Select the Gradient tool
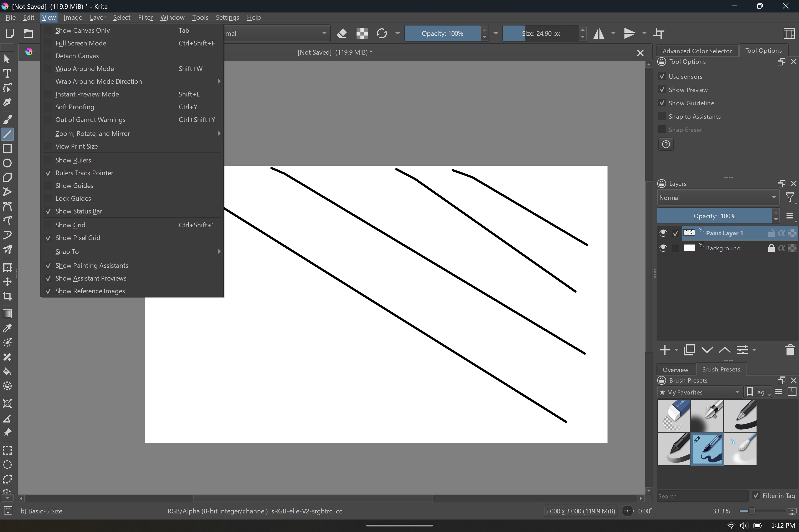 pyautogui.click(x=7, y=314)
